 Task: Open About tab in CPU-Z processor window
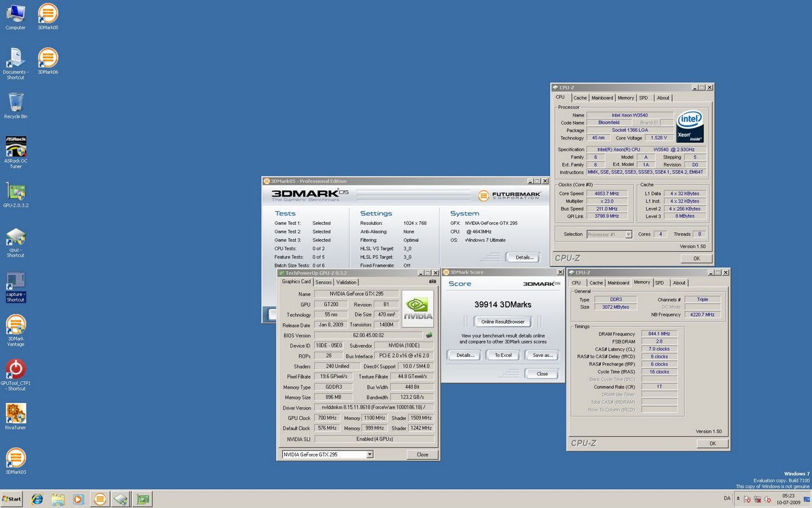click(663, 98)
